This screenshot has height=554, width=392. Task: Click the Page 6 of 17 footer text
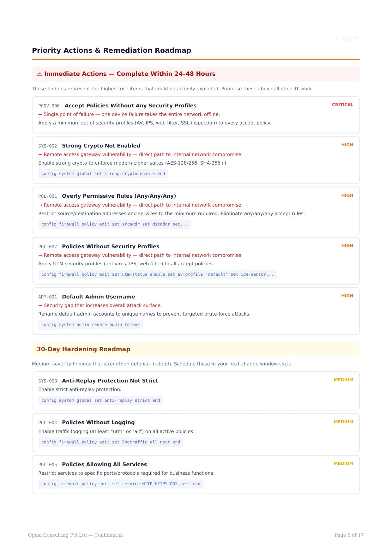tap(349, 535)
